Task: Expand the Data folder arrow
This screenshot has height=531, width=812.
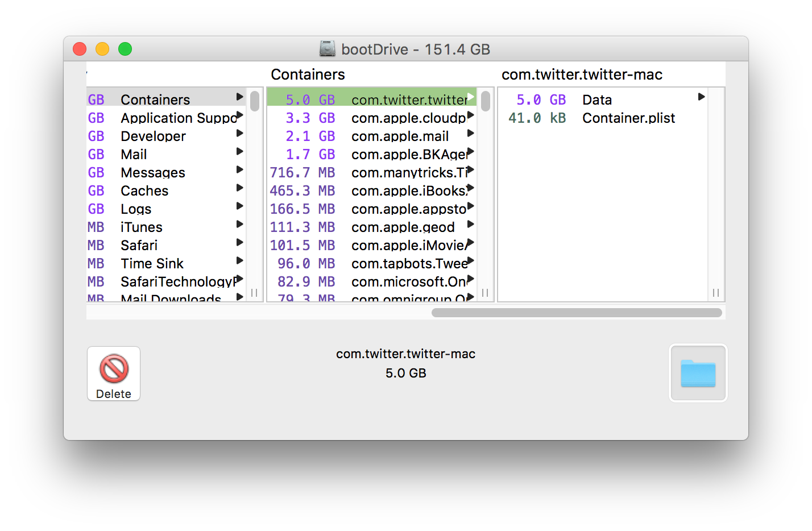Action: coord(701,97)
